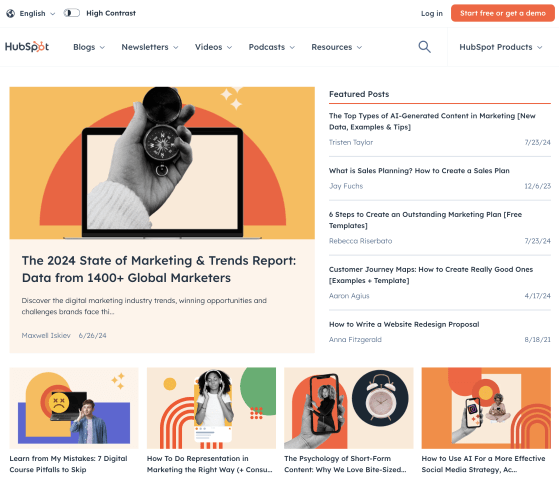Screen dimensions: 559x480
Task: Open the Digital Course Pitfalls thumbnail
Action: (74, 408)
